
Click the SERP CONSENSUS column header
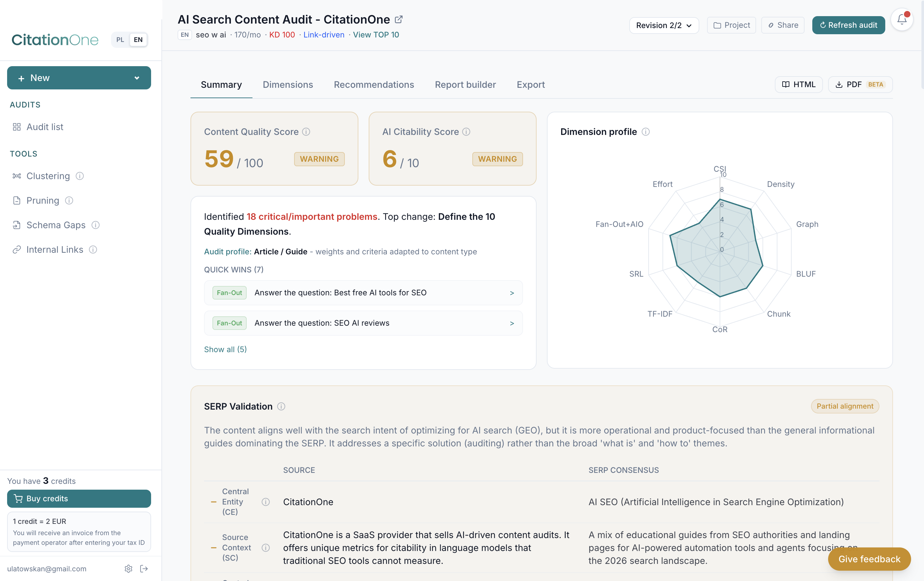[x=623, y=470]
